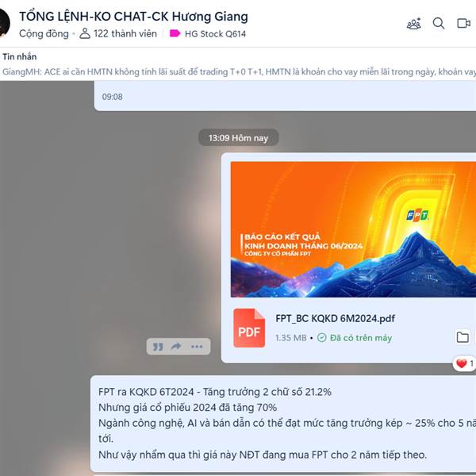The height and width of the screenshot is (476, 476).
Task: Click the group name TỔNG LỆNH-KO CHAT-CK Hương Giang
Action: (133, 17)
